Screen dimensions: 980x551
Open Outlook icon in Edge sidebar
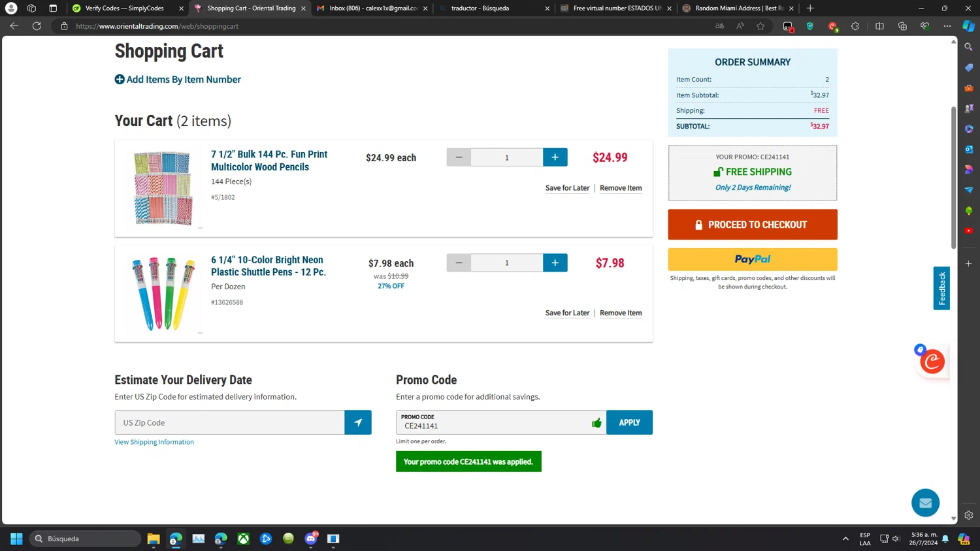969,149
